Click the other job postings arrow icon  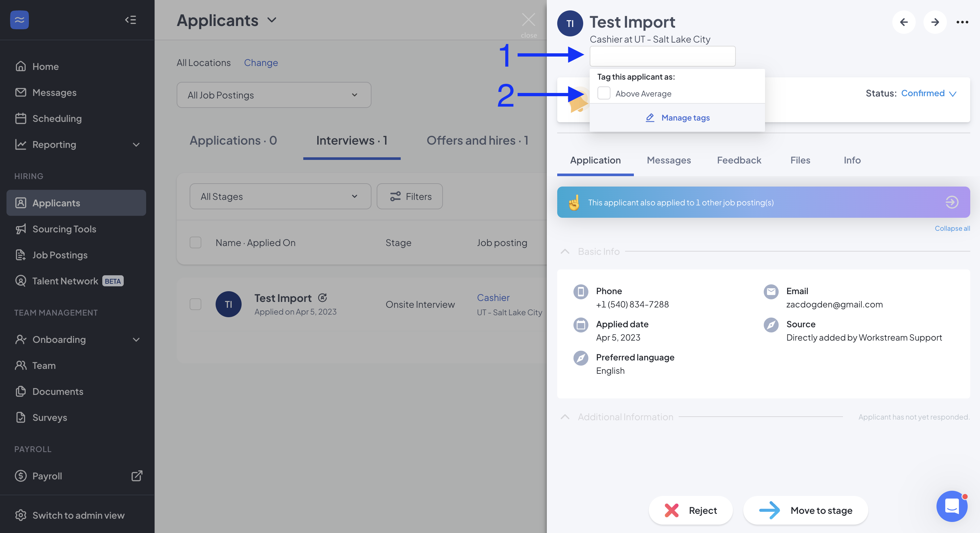click(x=951, y=202)
